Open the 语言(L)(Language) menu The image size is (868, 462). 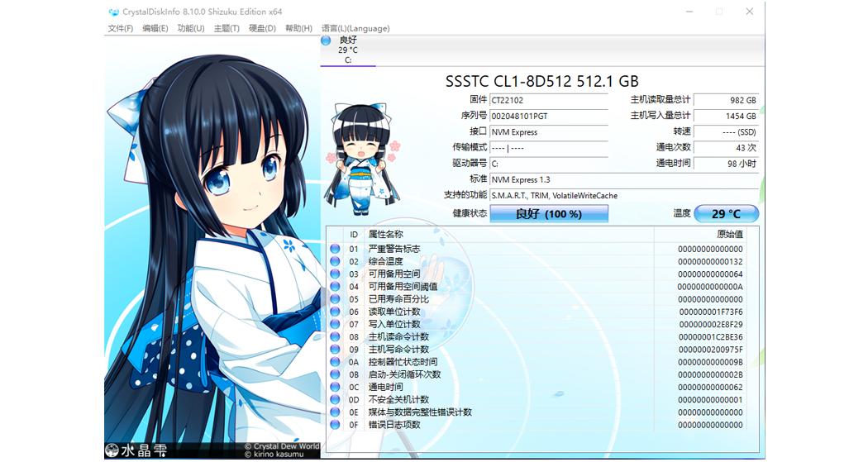point(355,28)
